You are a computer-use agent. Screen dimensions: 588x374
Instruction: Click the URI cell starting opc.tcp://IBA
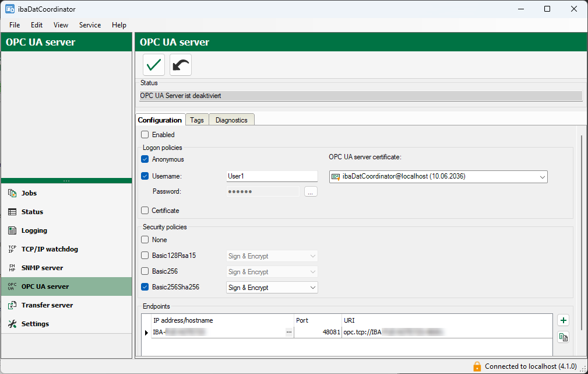pos(447,332)
